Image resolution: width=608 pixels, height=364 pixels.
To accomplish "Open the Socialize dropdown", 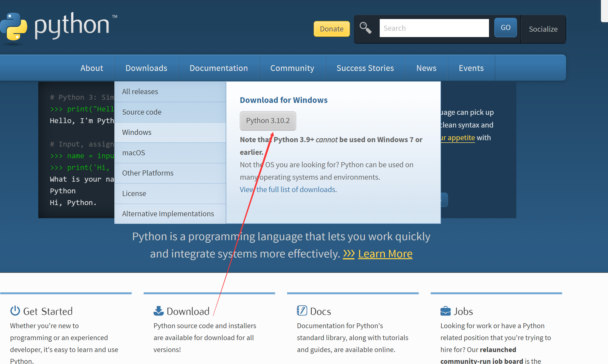I will pyautogui.click(x=543, y=29).
